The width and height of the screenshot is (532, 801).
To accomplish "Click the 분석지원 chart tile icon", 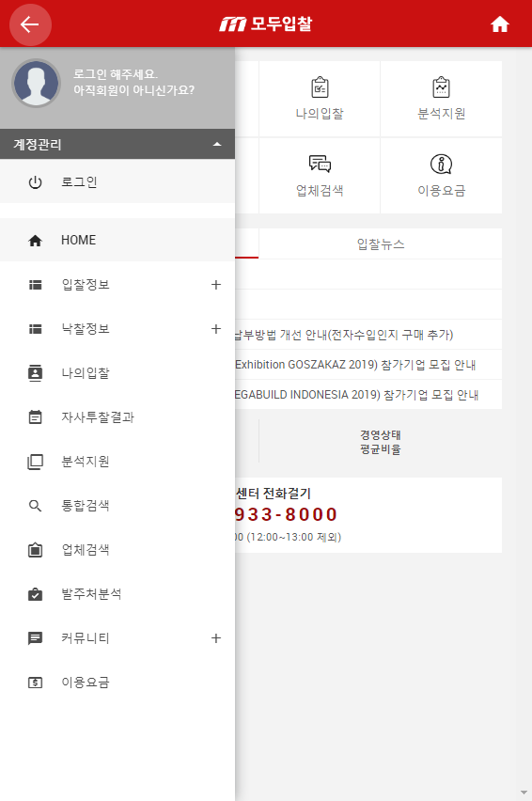I will [x=441, y=87].
